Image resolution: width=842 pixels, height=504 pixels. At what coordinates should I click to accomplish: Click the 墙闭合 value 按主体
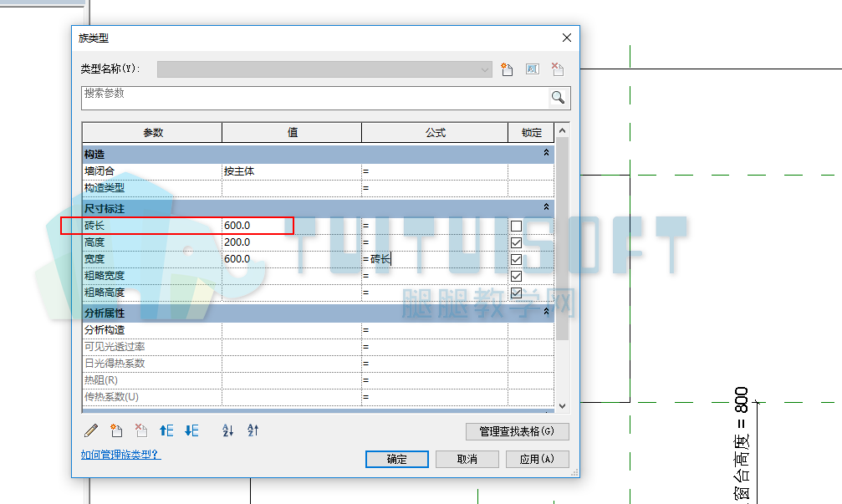(292, 171)
